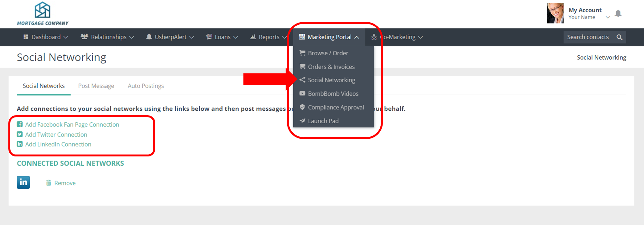The height and width of the screenshot is (225, 644).
Task: Click the notification bell icon
Action: tap(618, 14)
